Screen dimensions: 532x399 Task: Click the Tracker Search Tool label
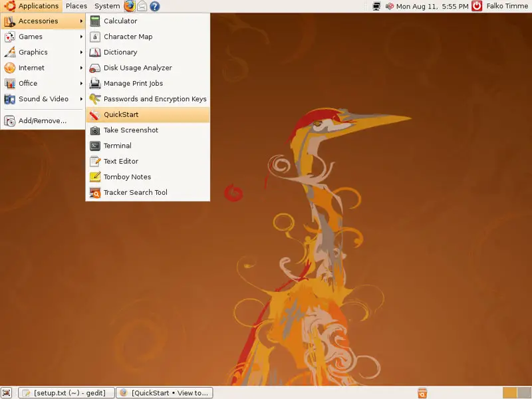(136, 193)
